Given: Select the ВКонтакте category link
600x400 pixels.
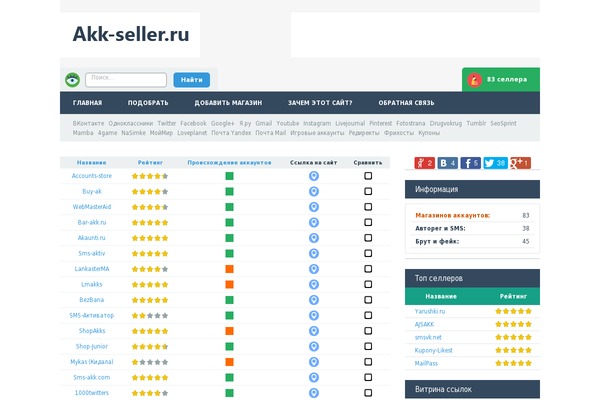Looking at the screenshot, I should pos(88,123).
